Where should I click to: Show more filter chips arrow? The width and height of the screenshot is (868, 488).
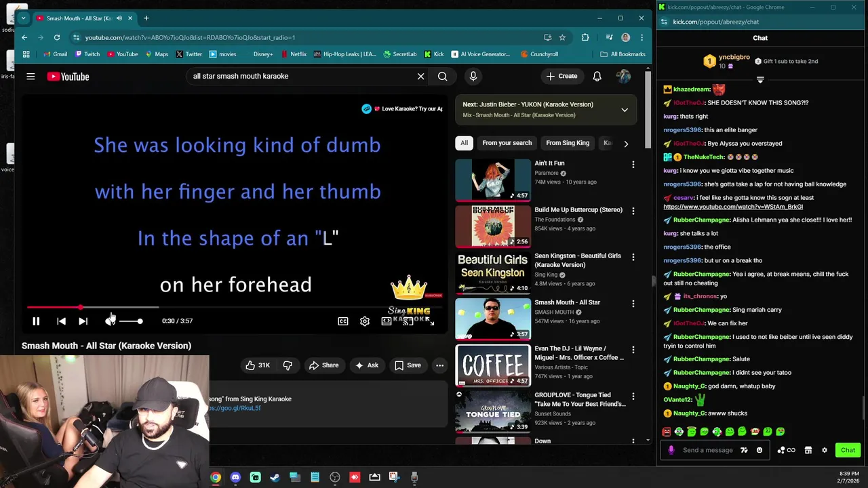[626, 144]
